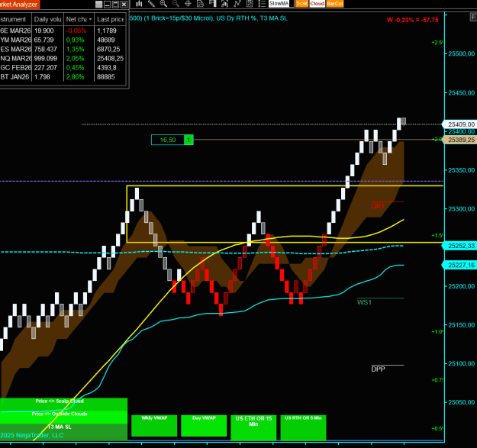Click the WS1 pivot level label

pos(365,302)
